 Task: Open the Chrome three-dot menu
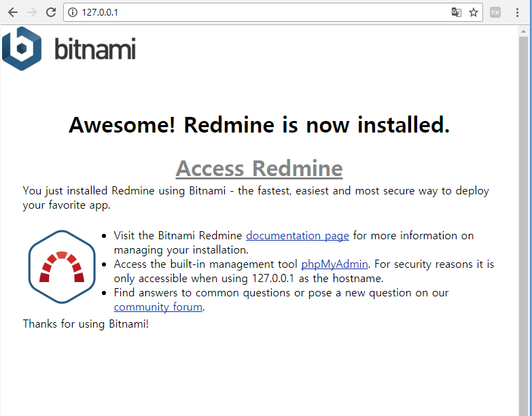(x=518, y=12)
